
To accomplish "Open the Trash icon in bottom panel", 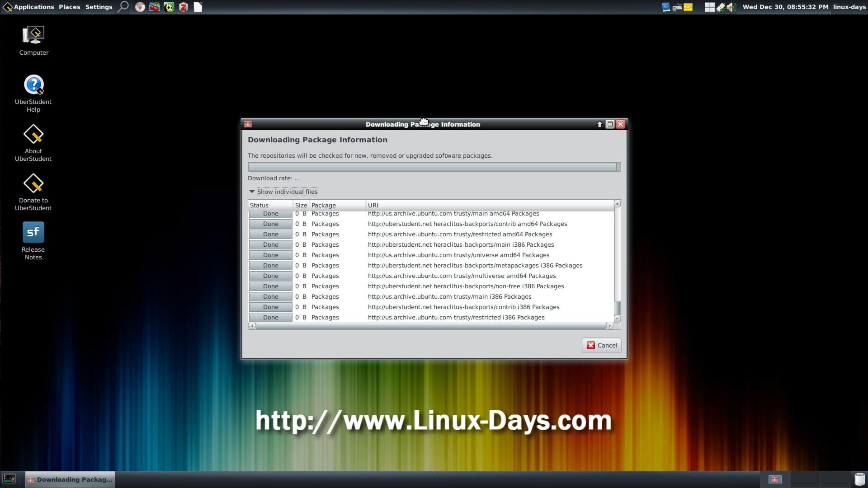I will tap(859, 479).
